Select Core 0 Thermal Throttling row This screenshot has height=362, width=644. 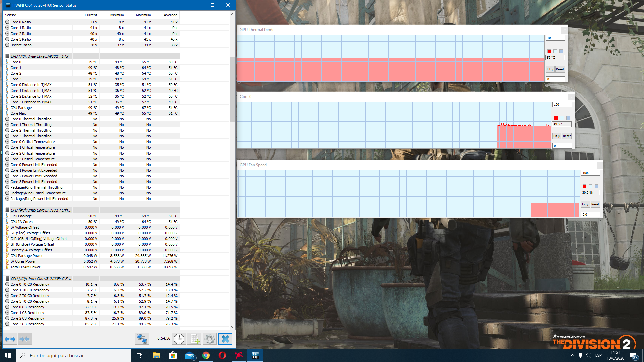pos(92,119)
